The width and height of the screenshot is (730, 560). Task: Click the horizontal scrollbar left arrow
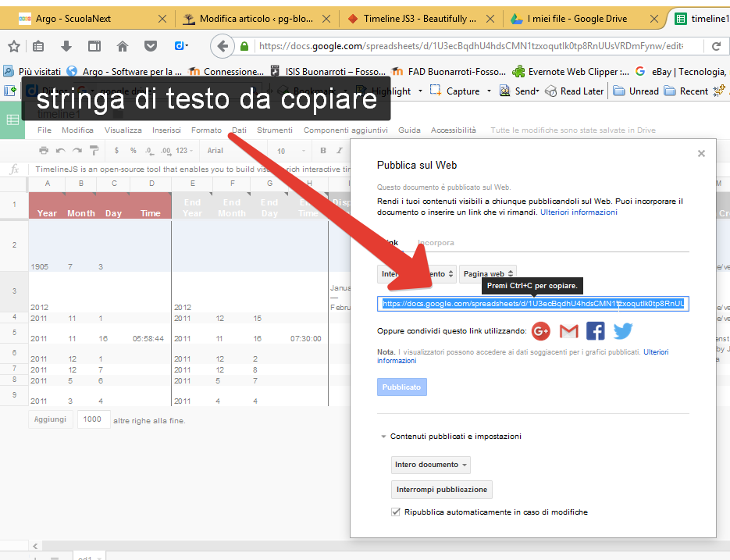[x=35, y=546]
